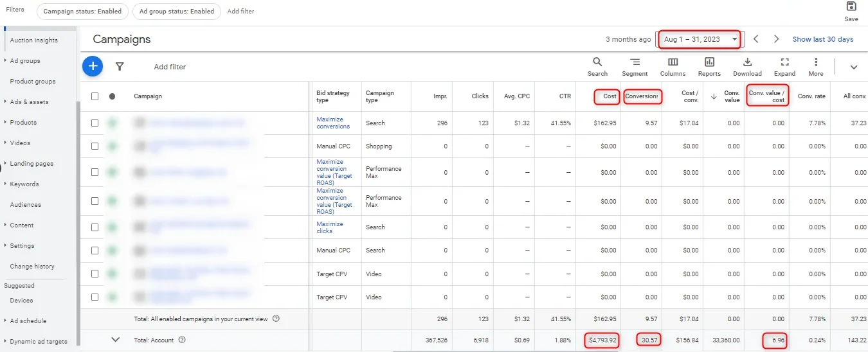The height and width of the screenshot is (352, 868).
Task: Toggle the select-all campaigns checkbox
Action: coord(95,96)
